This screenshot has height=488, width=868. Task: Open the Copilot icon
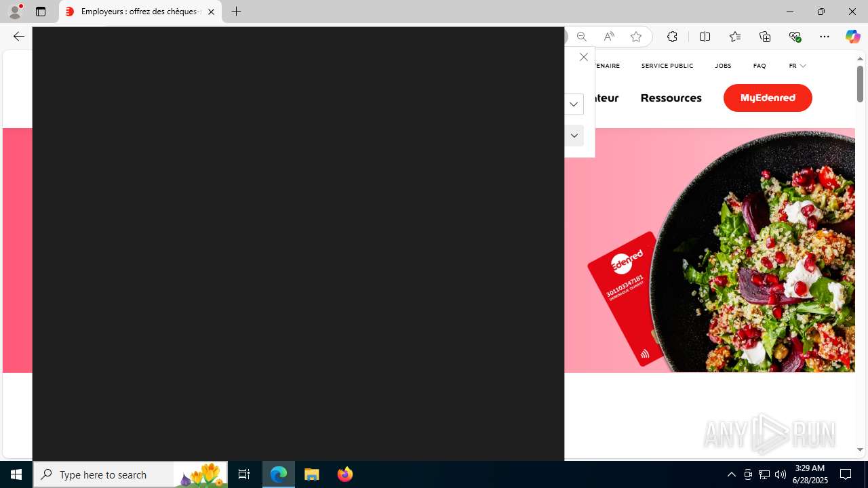point(852,37)
